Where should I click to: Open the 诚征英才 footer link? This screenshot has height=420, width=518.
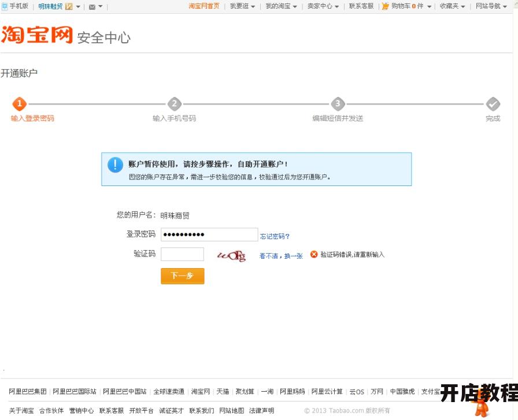pos(171,411)
